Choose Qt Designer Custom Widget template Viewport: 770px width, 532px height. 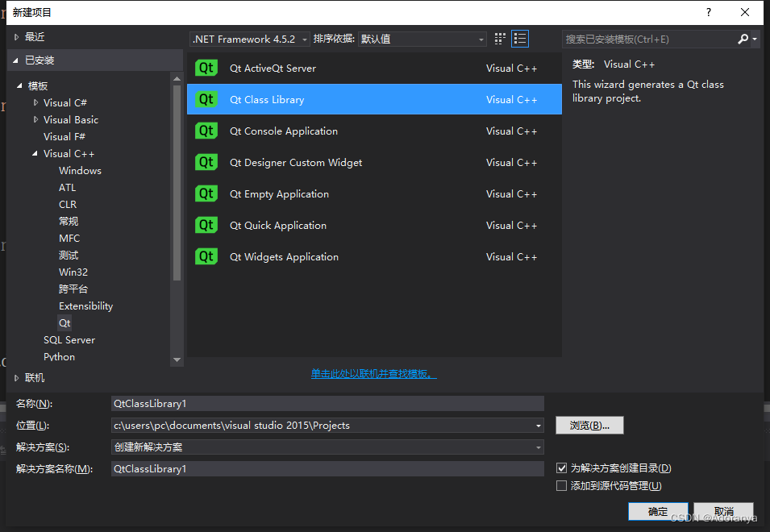coord(374,162)
